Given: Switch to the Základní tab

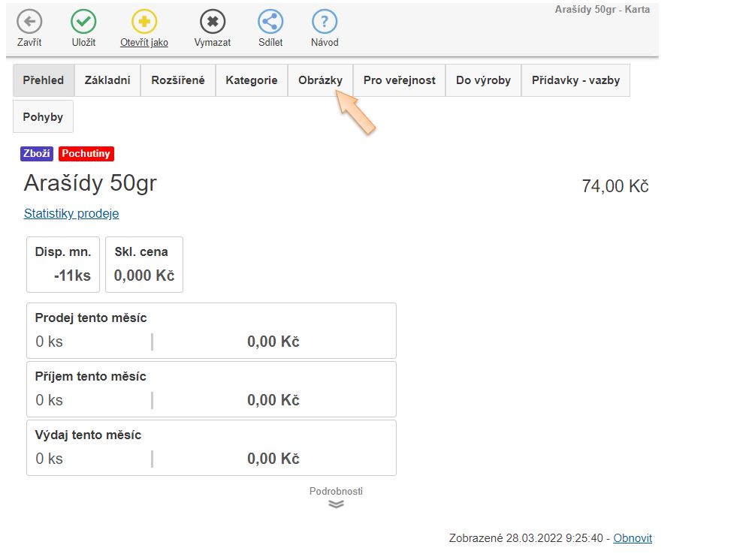Looking at the screenshot, I should 107,80.
